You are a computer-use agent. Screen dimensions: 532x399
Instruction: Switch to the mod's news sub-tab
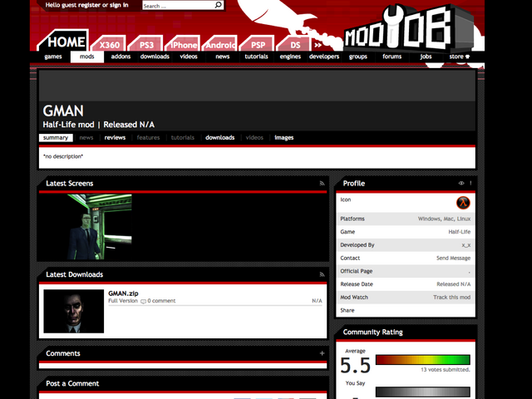click(86, 138)
